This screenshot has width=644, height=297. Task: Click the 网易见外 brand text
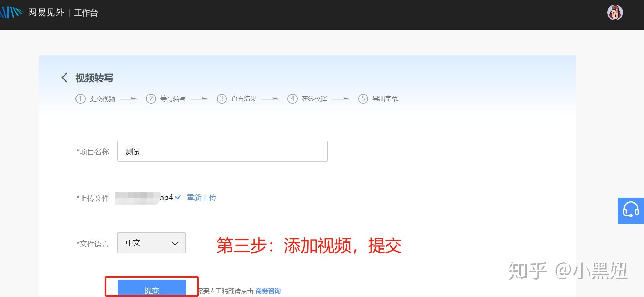pos(46,13)
